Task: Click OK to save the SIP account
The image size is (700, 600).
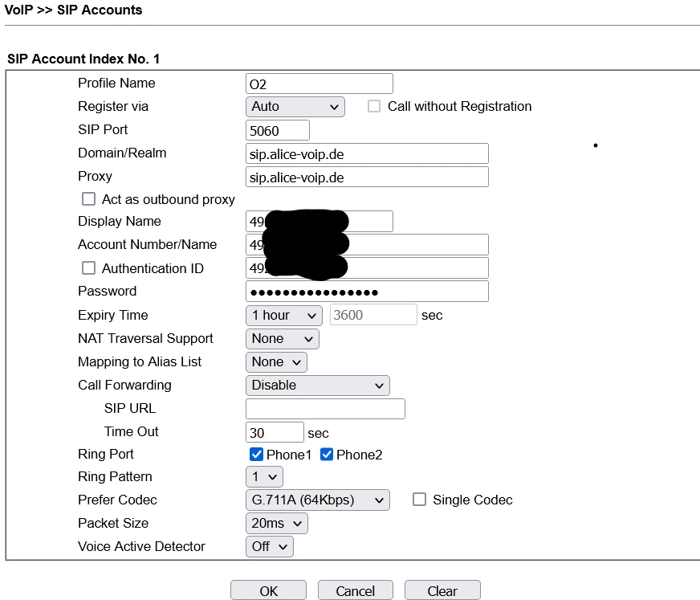Action: [x=268, y=590]
